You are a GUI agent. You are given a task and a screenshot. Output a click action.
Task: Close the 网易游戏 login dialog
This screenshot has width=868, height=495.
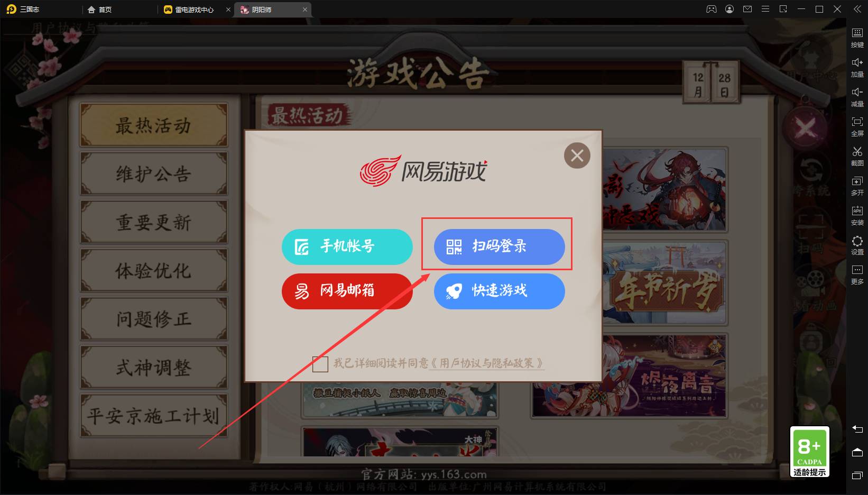(577, 155)
